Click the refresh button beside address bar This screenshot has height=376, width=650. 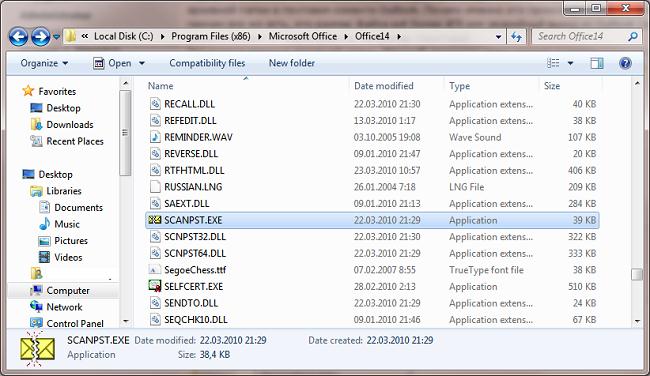click(517, 37)
